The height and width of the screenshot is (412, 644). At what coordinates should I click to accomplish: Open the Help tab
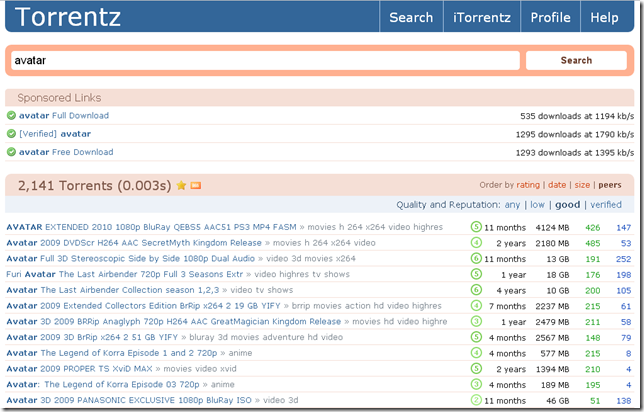tap(604, 17)
